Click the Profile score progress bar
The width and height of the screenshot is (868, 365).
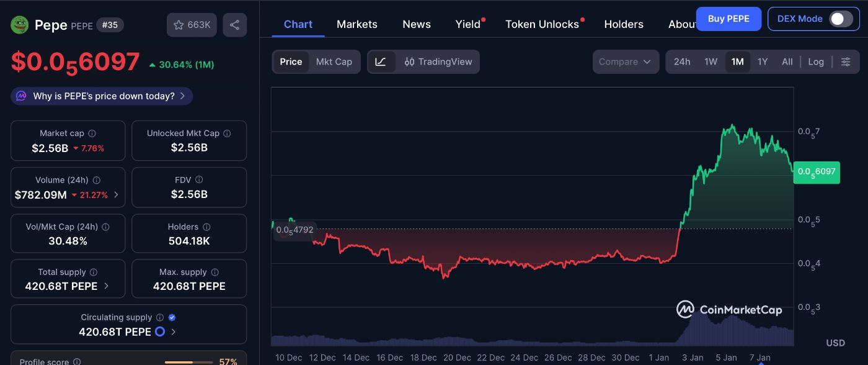[187, 362]
